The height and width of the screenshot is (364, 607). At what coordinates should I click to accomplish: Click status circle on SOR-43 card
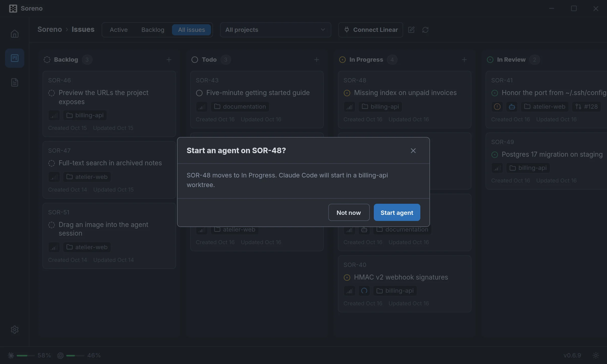coord(199,93)
